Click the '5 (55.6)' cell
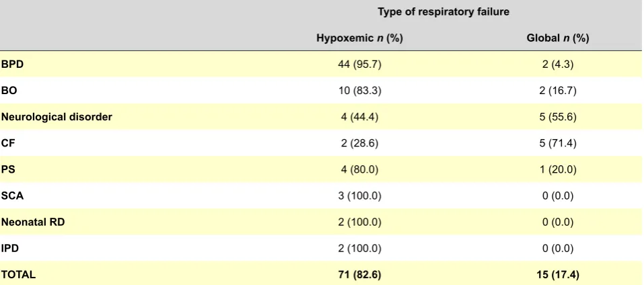Screen dimensions: 644x285 coord(558,117)
